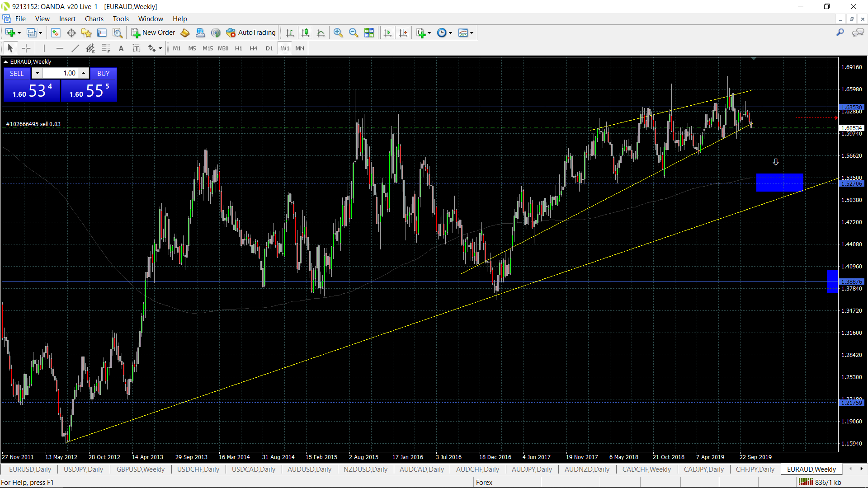Switch to M1 timeframe

coord(177,48)
